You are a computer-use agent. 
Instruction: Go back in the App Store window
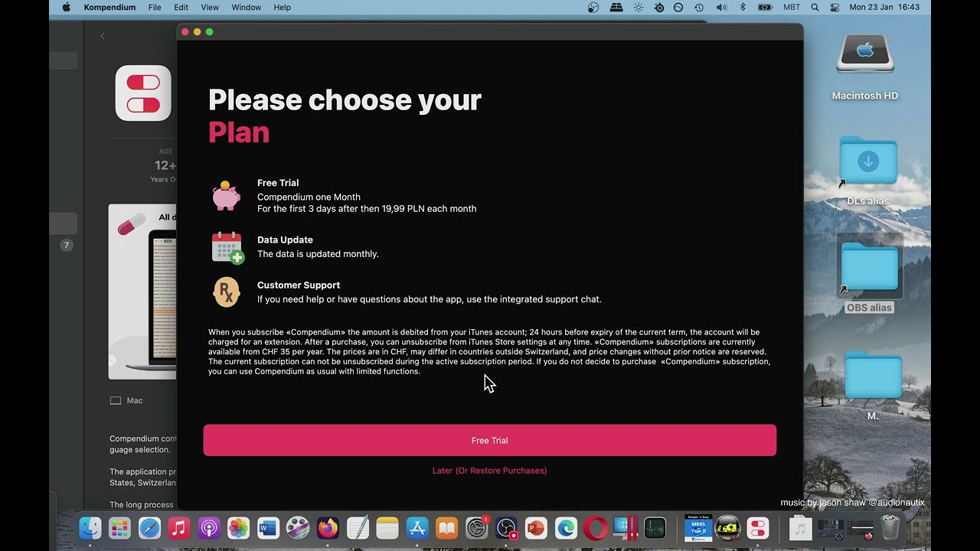[x=103, y=35]
